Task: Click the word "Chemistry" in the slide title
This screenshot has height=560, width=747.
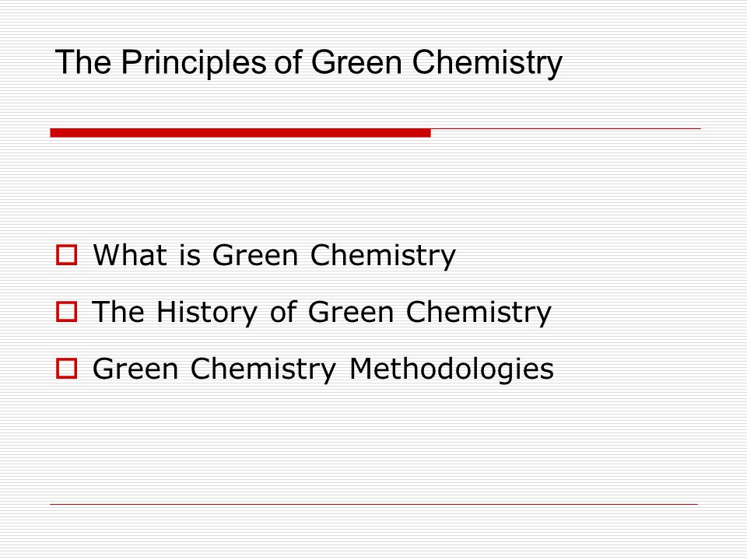Action: click(x=487, y=63)
